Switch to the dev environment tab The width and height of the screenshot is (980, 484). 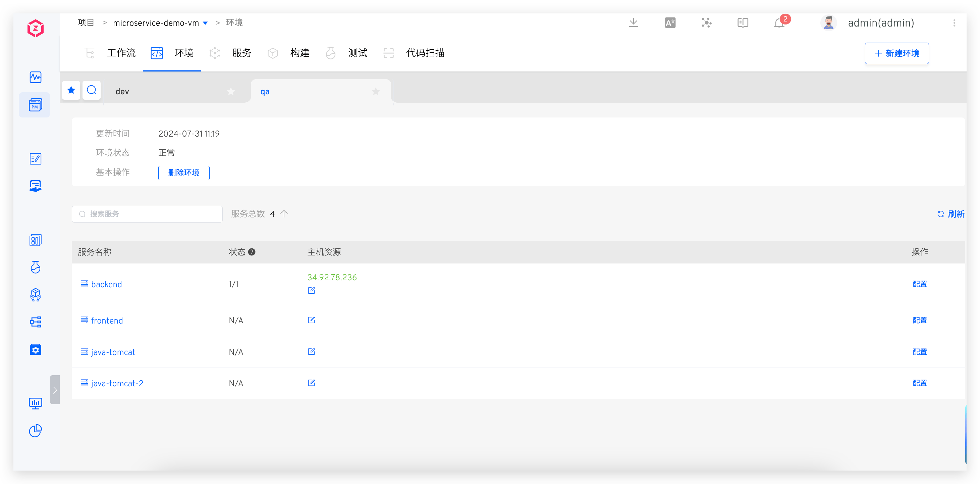point(122,91)
